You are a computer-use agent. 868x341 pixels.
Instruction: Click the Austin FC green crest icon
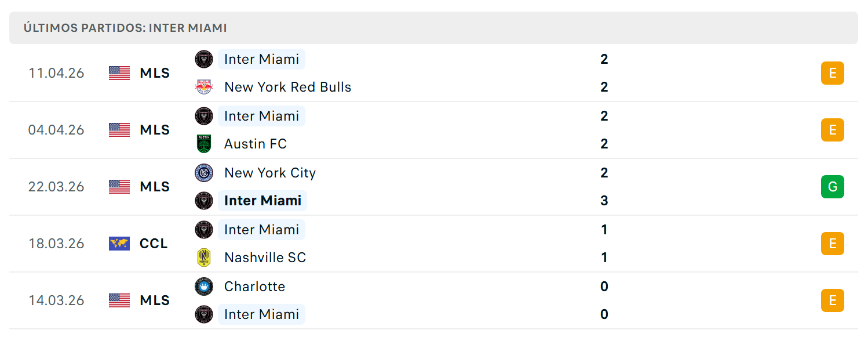click(204, 144)
